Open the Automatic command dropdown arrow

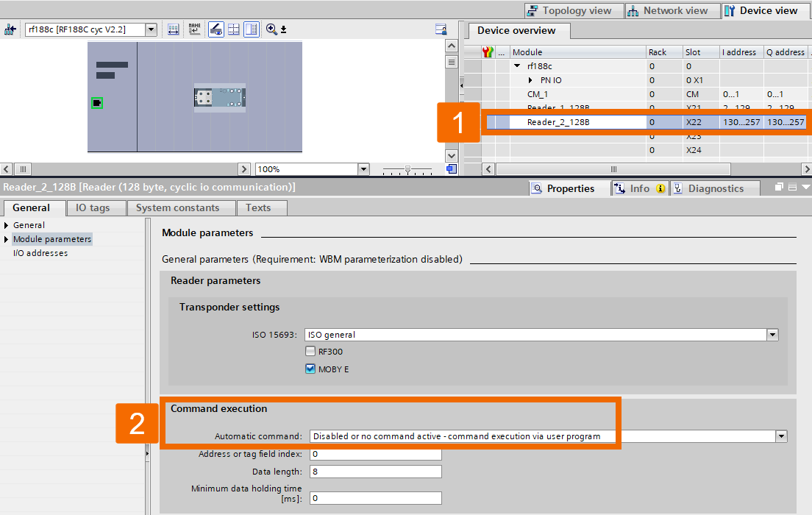781,436
